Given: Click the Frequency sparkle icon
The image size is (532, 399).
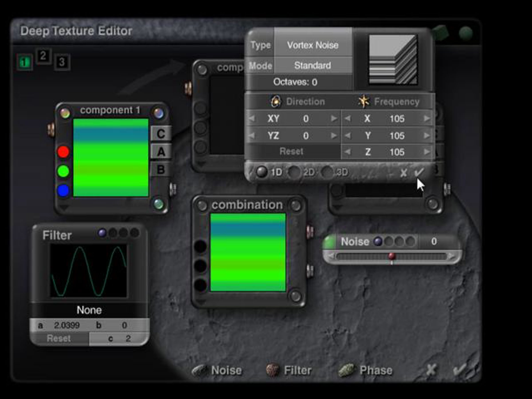Looking at the screenshot, I should 364,102.
